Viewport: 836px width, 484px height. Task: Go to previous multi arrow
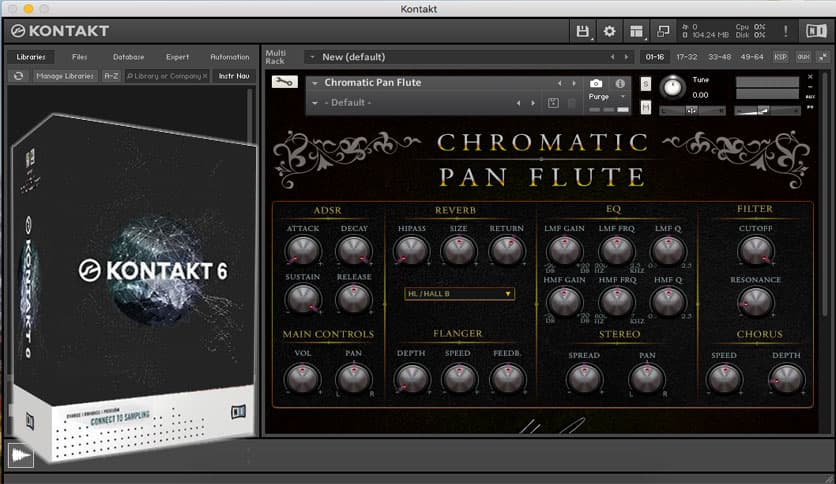click(612, 57)
